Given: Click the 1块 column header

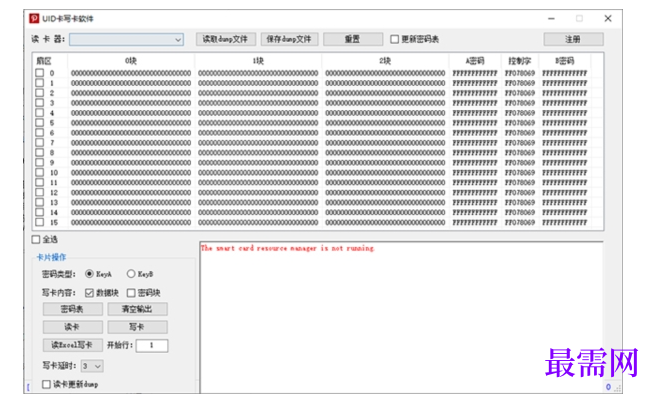Looking at the screenshot, I should tap(258, 61).
